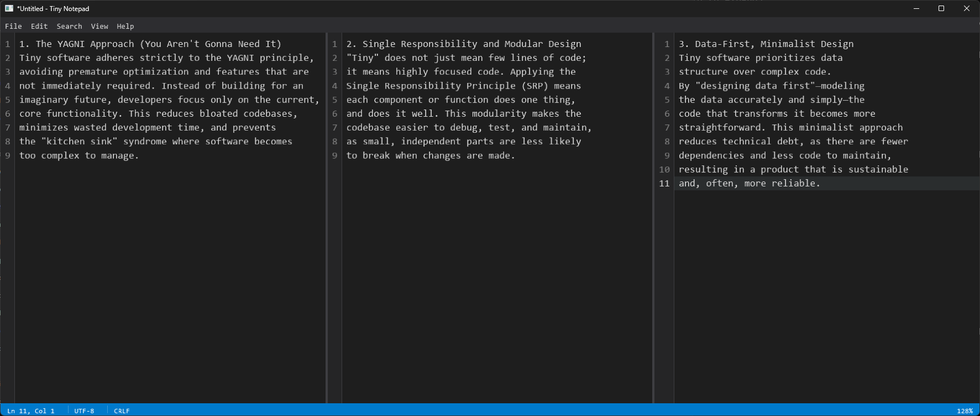This screenshot has width=980, height=416.
Task: Click the CRLF line ending indicator
Action: 122,411
